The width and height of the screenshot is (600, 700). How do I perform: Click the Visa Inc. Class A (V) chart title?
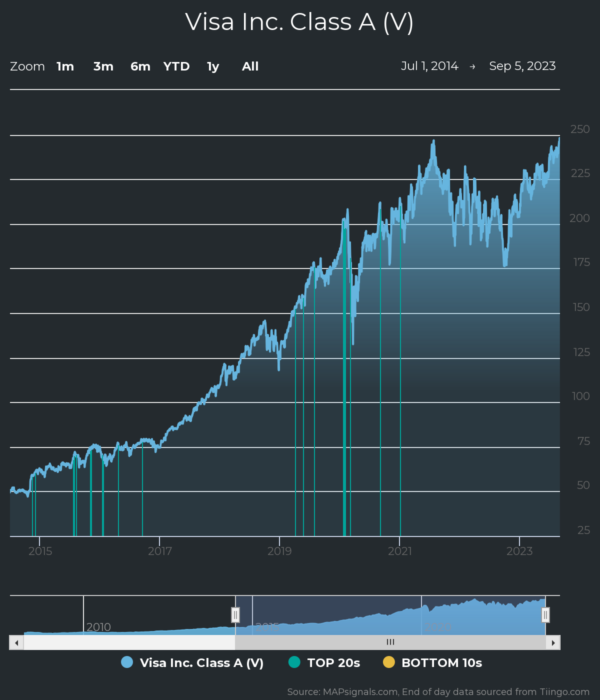pyautogui.click(x=299, y=22)
